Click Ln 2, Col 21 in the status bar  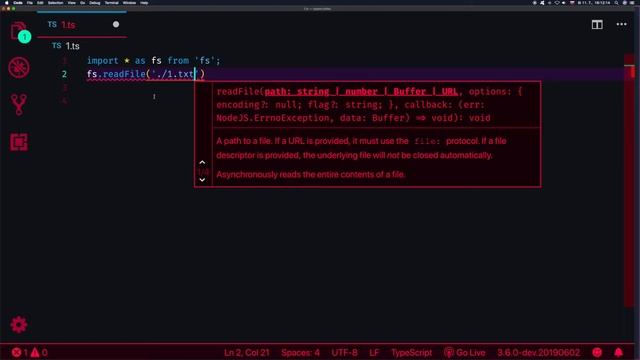pyautogui.click(x=247, y=353)
